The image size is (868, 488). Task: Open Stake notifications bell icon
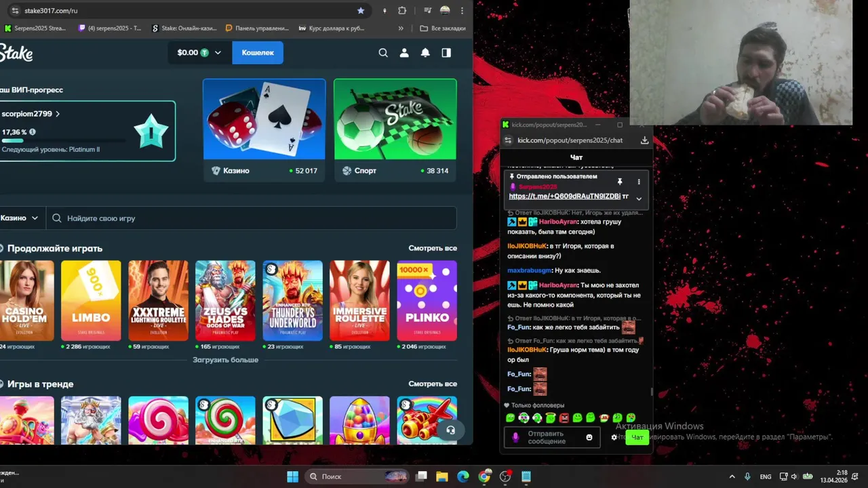425,53
